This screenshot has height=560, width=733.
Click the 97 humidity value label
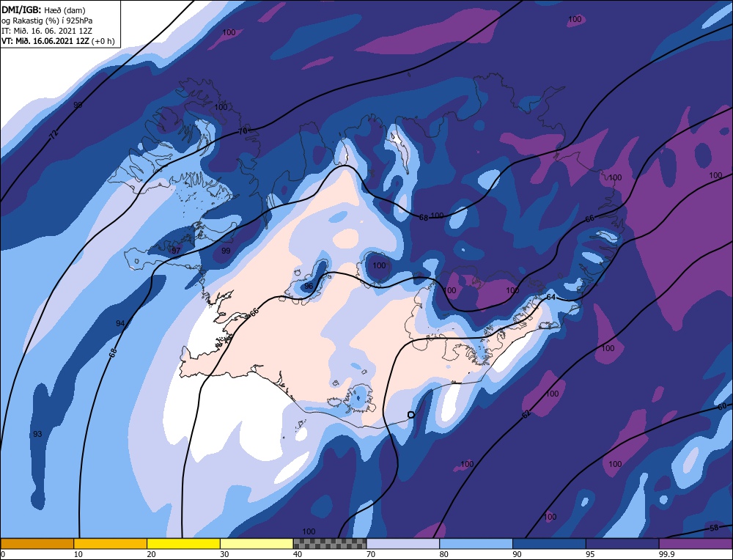[176, 251]
